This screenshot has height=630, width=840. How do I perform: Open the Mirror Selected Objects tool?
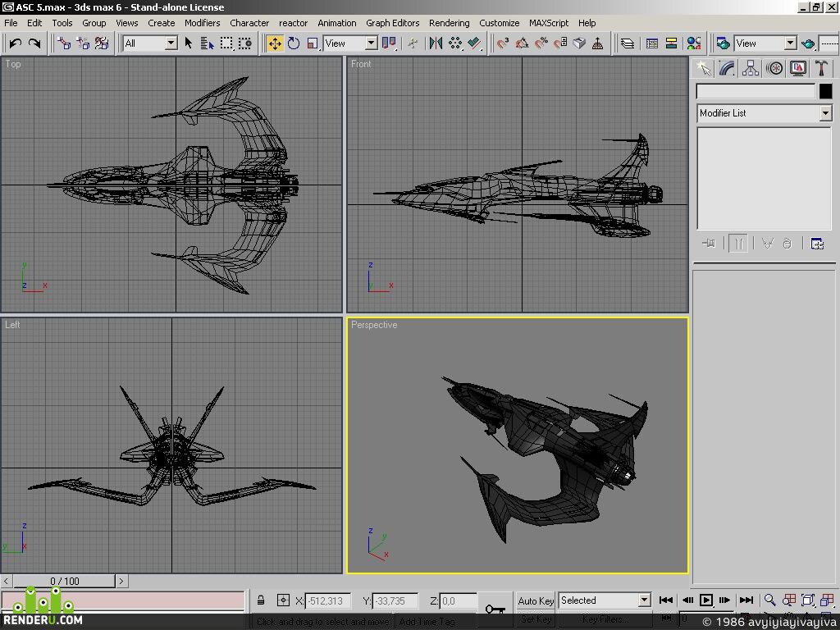click(x=436, y=43)
